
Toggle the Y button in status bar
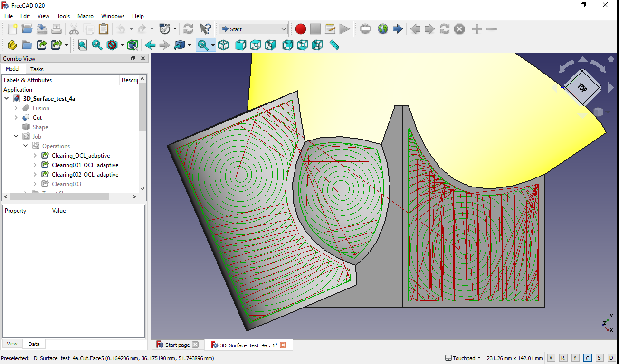tap(575, 358)
